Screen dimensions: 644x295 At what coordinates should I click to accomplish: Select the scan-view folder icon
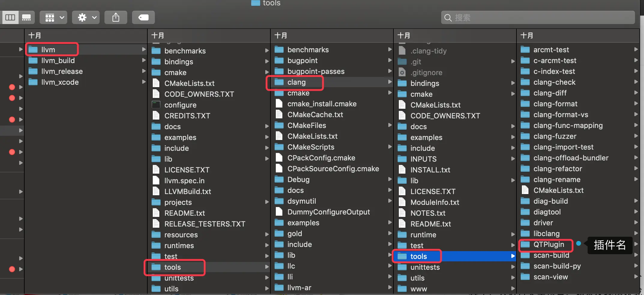[525, 277]
